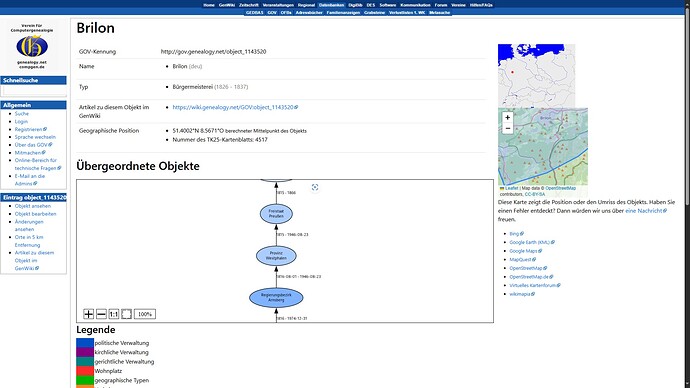Open the MapQuest link
This screenshot has height=388, width=690.
(523, 260)
